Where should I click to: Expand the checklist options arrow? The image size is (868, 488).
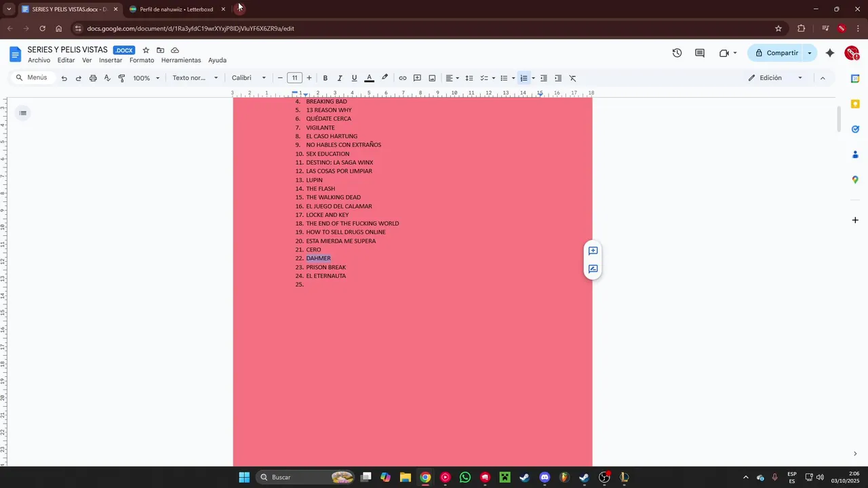tap(493, 78)
